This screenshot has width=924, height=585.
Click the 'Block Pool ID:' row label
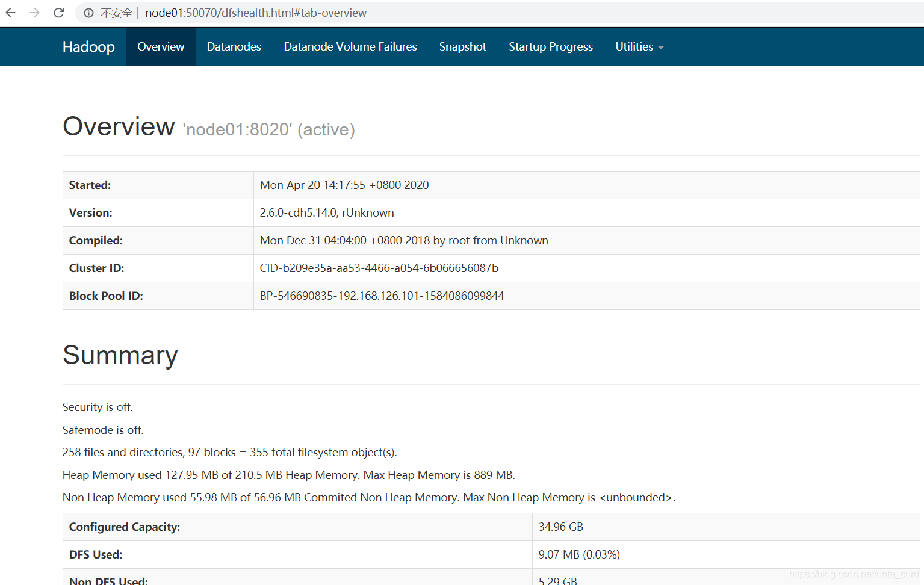pyautogui.click(x=106, y=296)
